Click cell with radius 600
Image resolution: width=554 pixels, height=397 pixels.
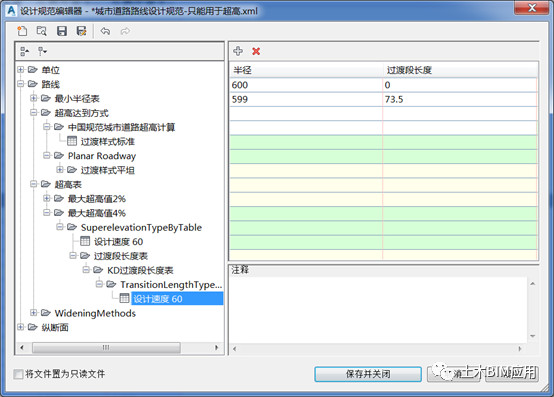coord(306,85)
